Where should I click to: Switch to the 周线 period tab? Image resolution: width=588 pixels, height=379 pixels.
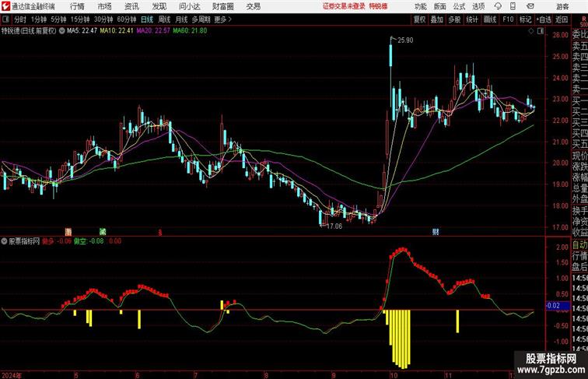[x=164, y=19]
